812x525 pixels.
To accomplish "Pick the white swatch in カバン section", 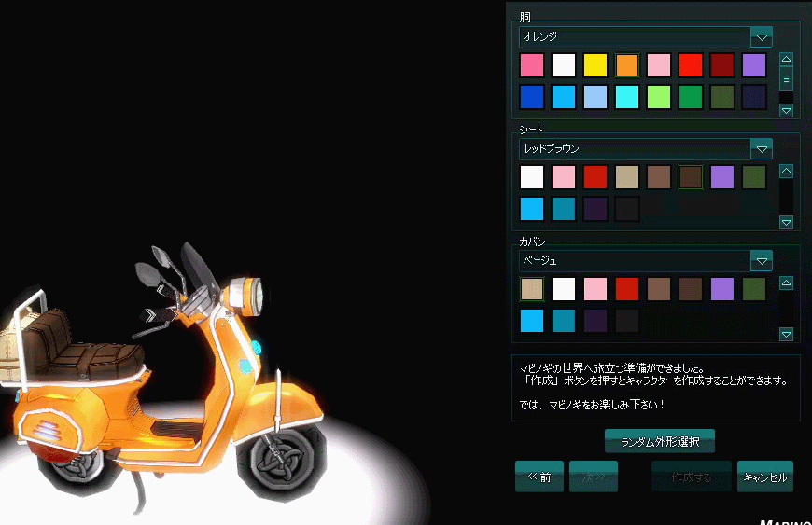I will click(x=564, y=289).
